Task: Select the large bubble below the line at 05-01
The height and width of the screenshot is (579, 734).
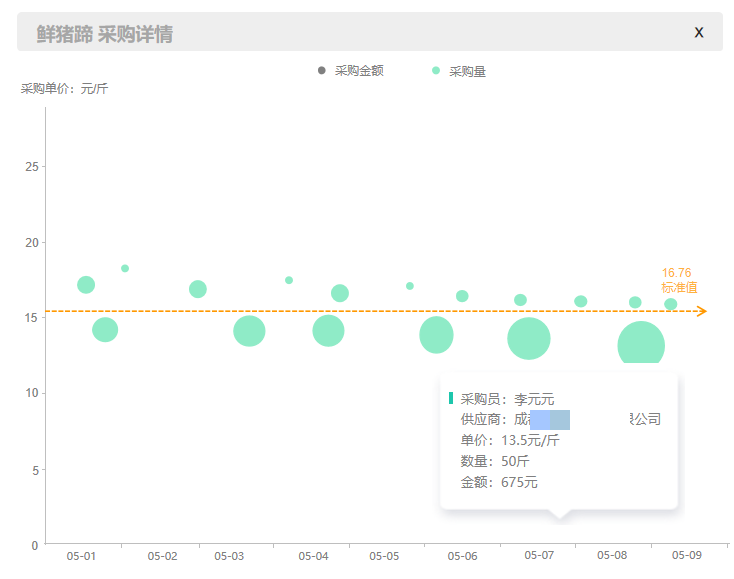Action: point(105,330)
